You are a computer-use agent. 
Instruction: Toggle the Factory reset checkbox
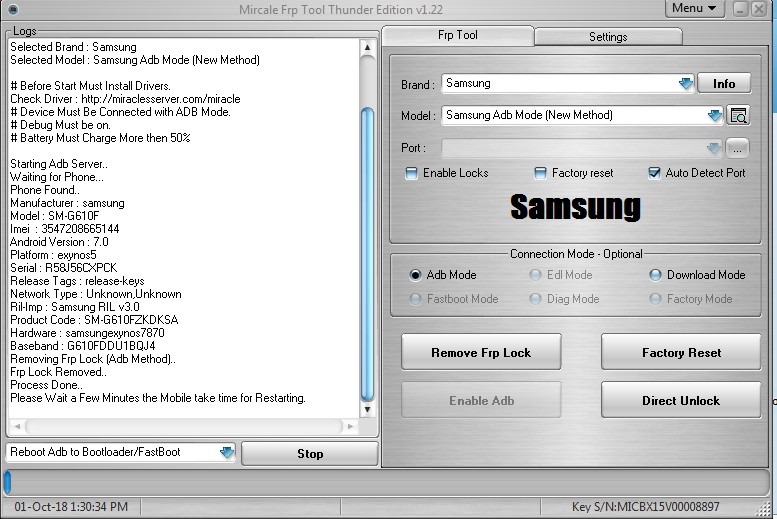(540, 173)
